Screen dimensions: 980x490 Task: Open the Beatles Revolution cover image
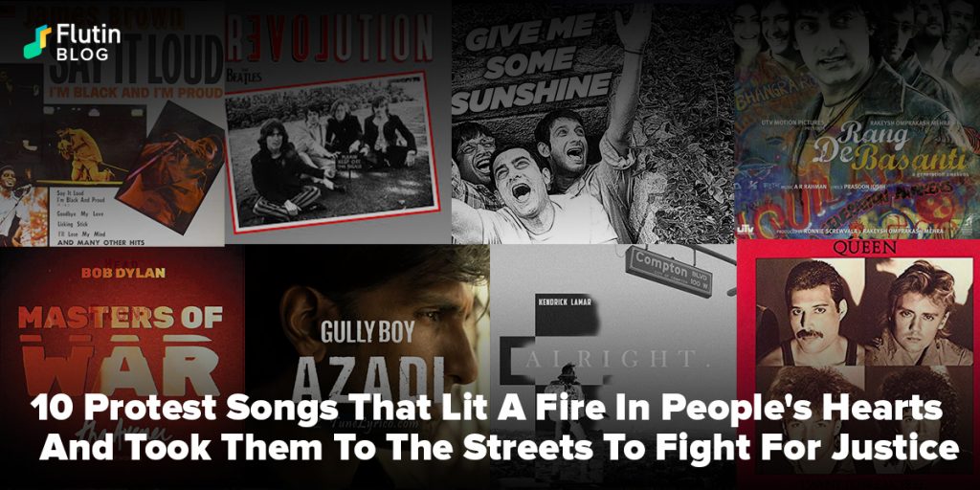coord(338,122)
